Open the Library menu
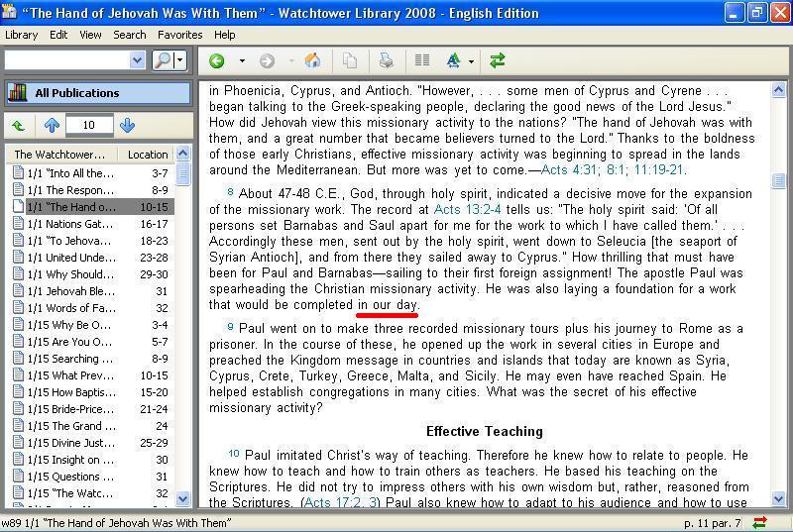 21,35
